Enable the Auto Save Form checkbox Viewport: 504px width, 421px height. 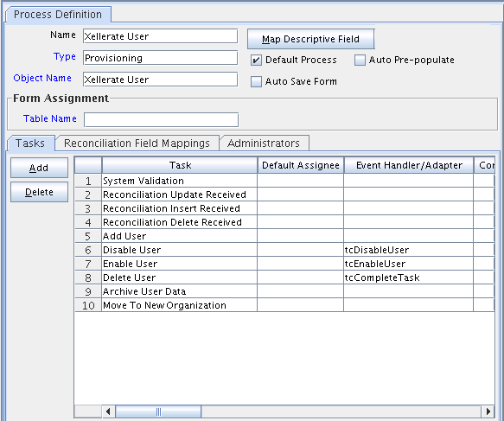click(256, 81)
